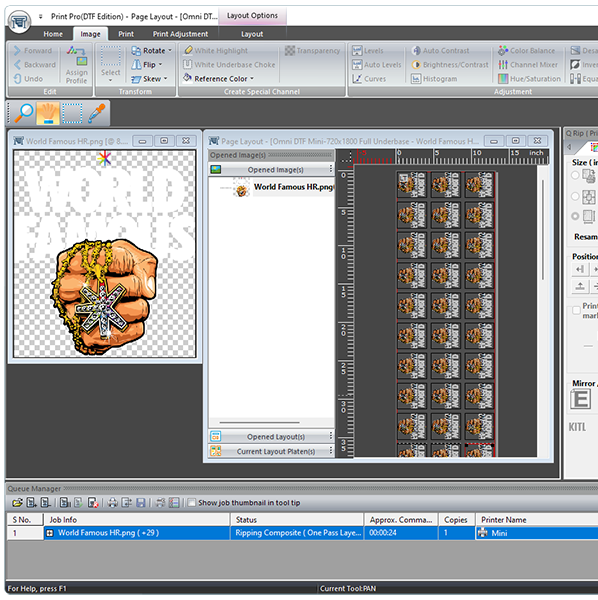Viewport: 598px width, 600px height.
Task: Click the align-left position button in Q Rip panel
Action: [x=580, y=269]
